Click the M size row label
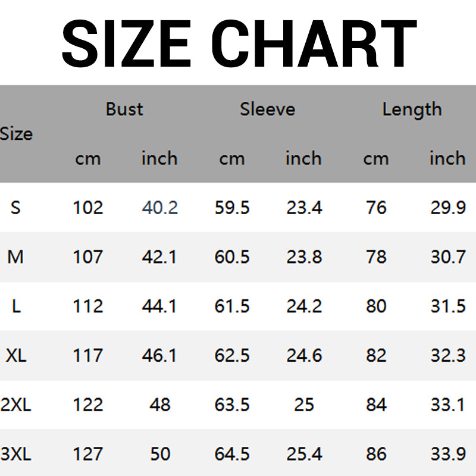The height and width of the screenshot is (476, 476). pos(15,257)
